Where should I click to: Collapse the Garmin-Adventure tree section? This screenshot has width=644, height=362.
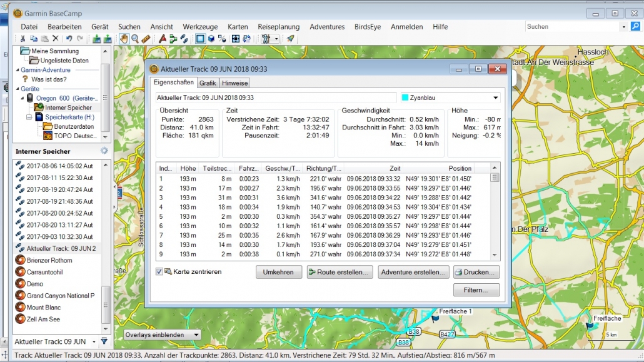tap(18, 70)
